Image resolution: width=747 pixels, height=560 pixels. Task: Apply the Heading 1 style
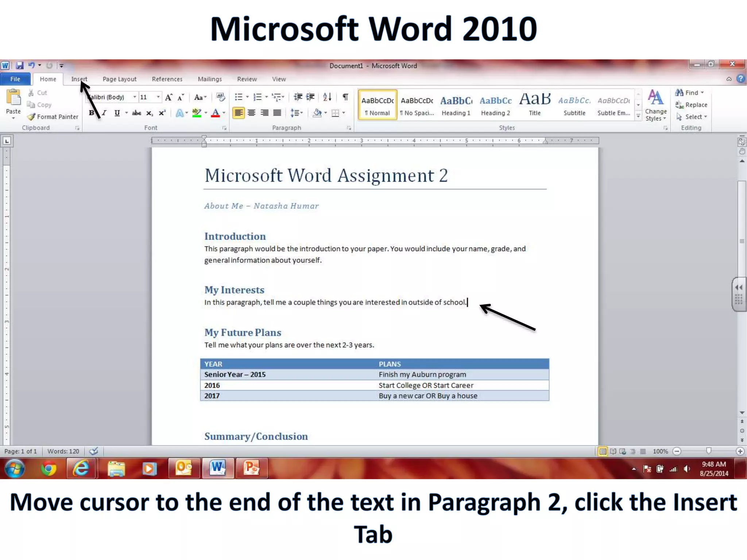456,105
